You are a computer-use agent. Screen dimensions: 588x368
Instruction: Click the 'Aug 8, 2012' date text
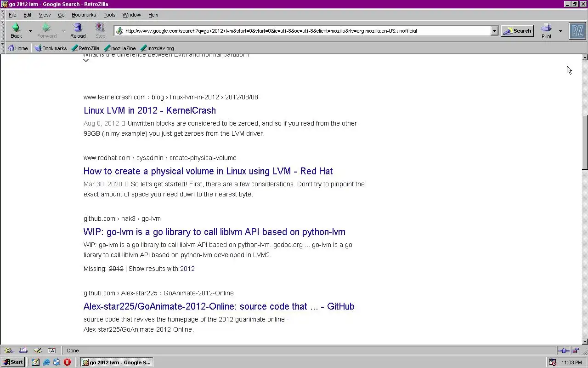[x=101, y=123]
